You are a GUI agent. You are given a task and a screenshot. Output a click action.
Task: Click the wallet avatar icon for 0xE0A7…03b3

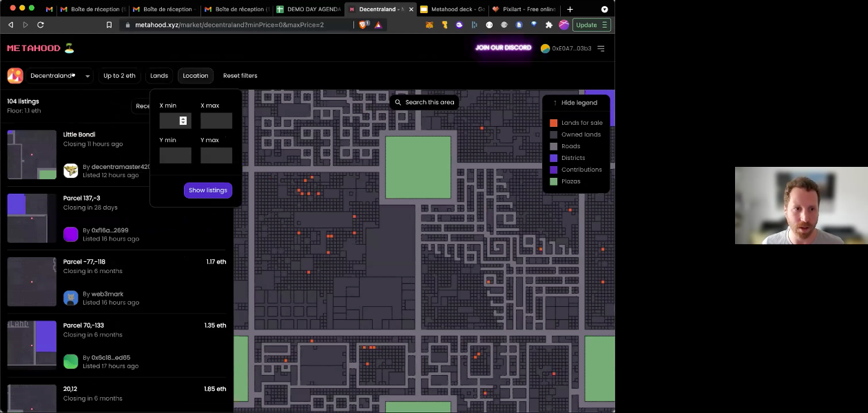[x=545, y=48]
